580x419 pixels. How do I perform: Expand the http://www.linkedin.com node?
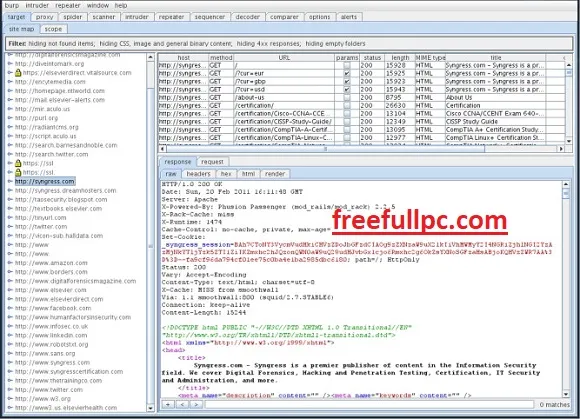coord(10,335)
